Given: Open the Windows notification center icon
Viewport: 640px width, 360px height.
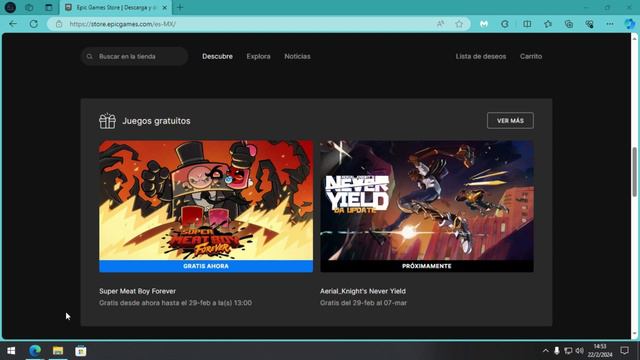Looking at the screenshot, I should pos(624,351).
